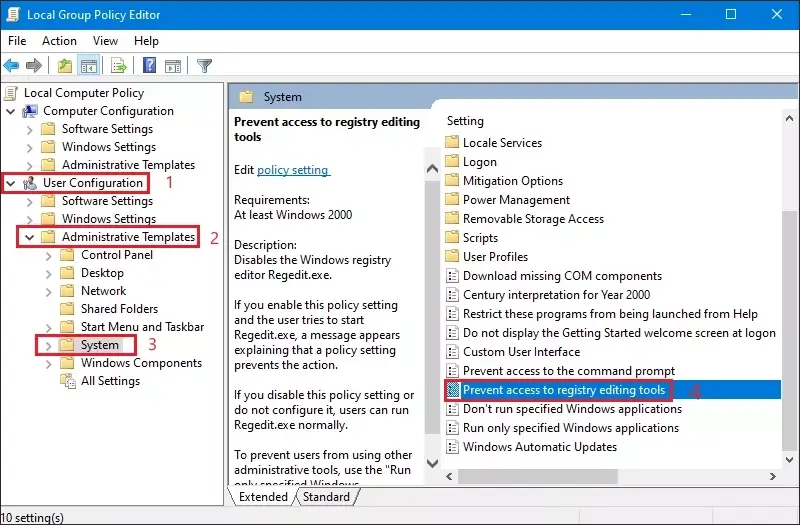Screen dimensions: 800x525
Task: Select Century interpretation for Year 2000
Action: pos(556,294)
